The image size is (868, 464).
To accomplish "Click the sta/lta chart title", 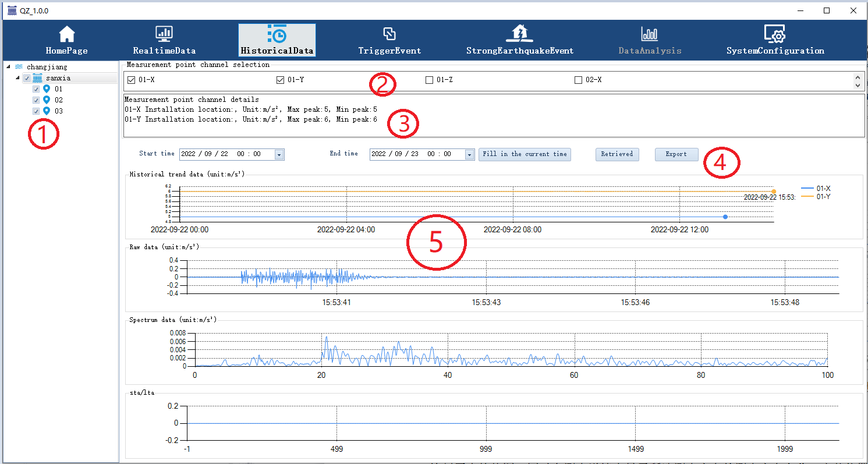I will 141,393.
